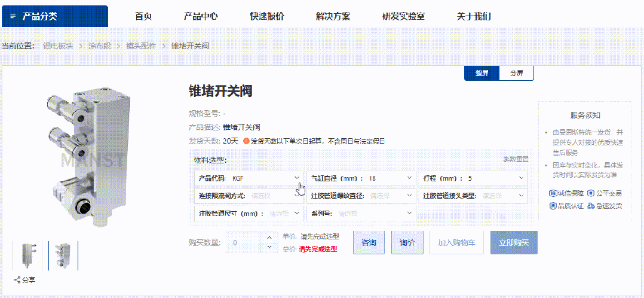Select the second product thumbnail image
Screen dimensions: 644x298
(63, 256)
